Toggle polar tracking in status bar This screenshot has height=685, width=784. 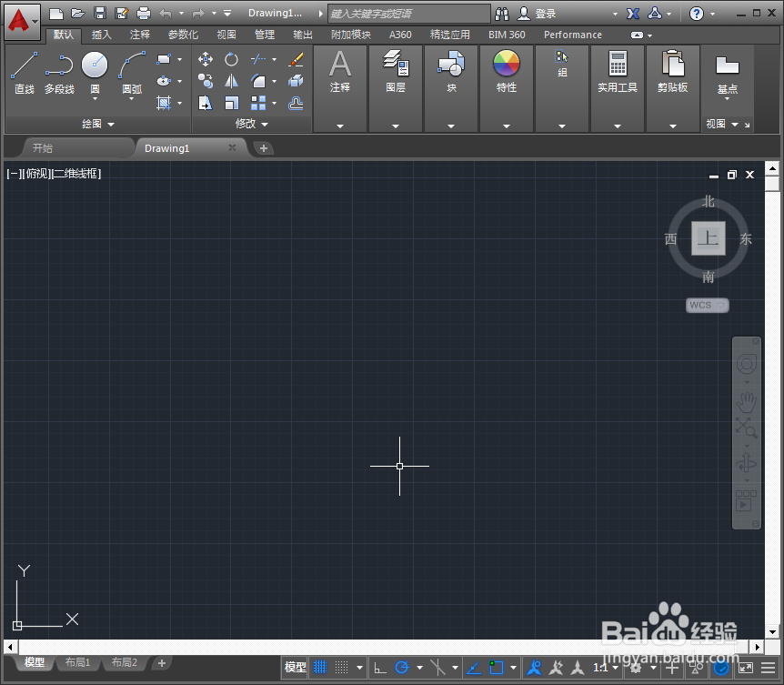402,667
